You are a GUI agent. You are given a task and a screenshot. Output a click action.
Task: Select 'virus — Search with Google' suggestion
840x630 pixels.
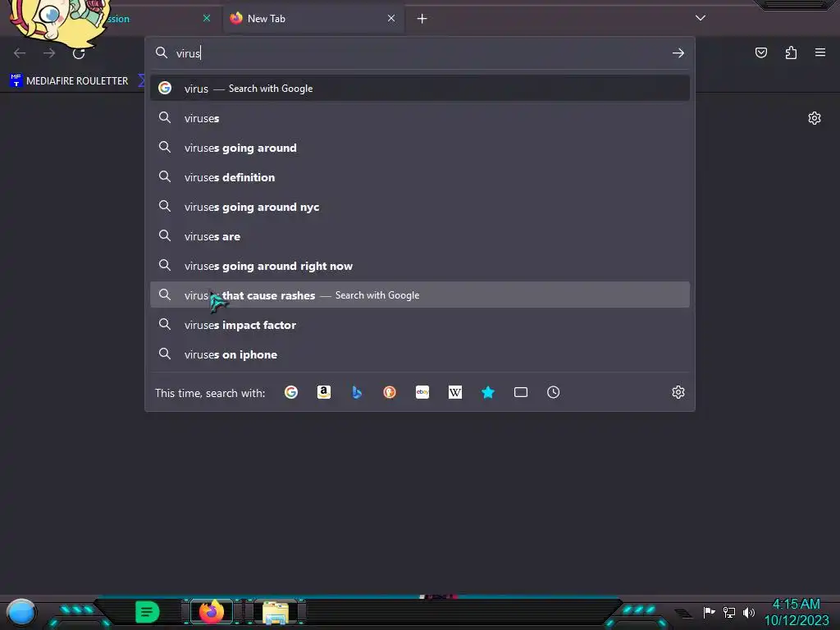click(x=420, y=89)
